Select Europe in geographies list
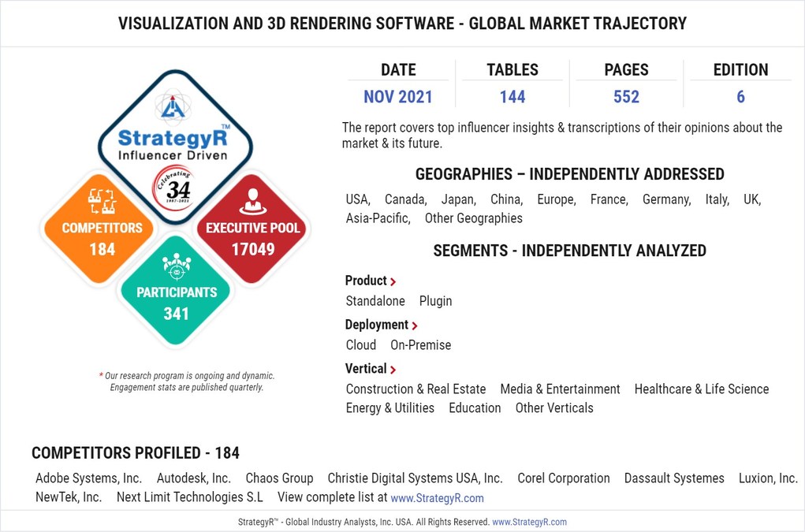Viewport: 805px width, 532px height. point(557,199)
